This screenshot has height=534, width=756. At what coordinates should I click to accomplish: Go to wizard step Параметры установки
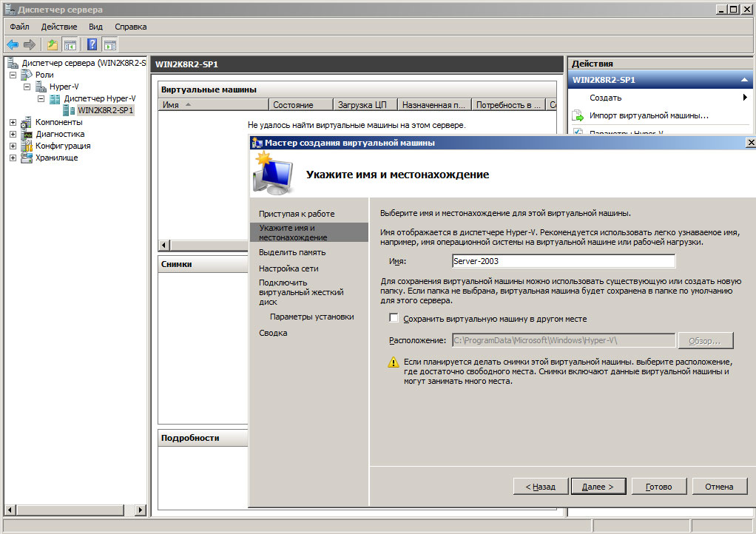312,317
